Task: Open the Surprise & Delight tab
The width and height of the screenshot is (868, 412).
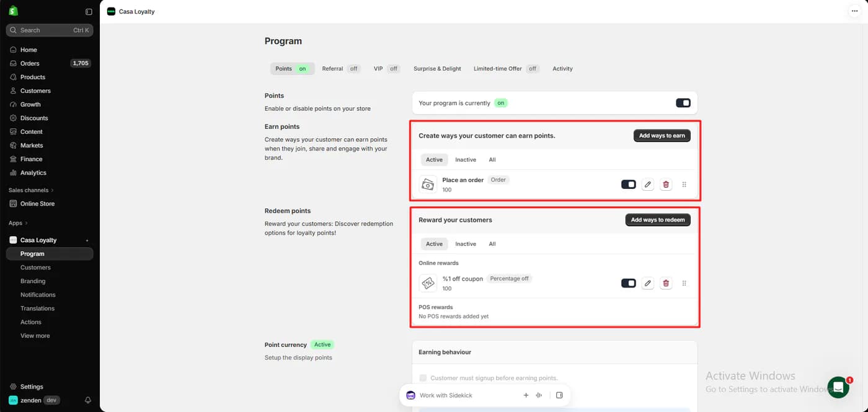Action: click(x=437, y=69)
